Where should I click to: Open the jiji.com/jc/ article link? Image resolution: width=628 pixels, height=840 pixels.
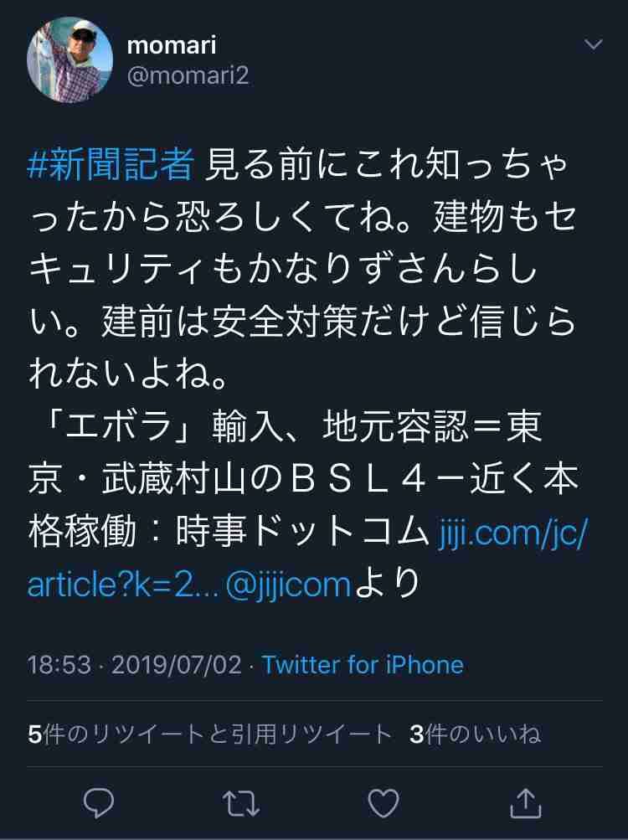(513, 533)
